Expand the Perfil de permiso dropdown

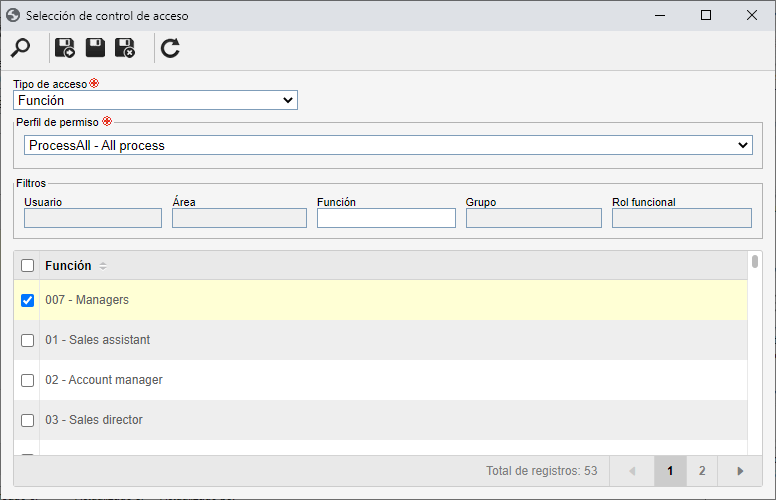click(x=388, y=145)
